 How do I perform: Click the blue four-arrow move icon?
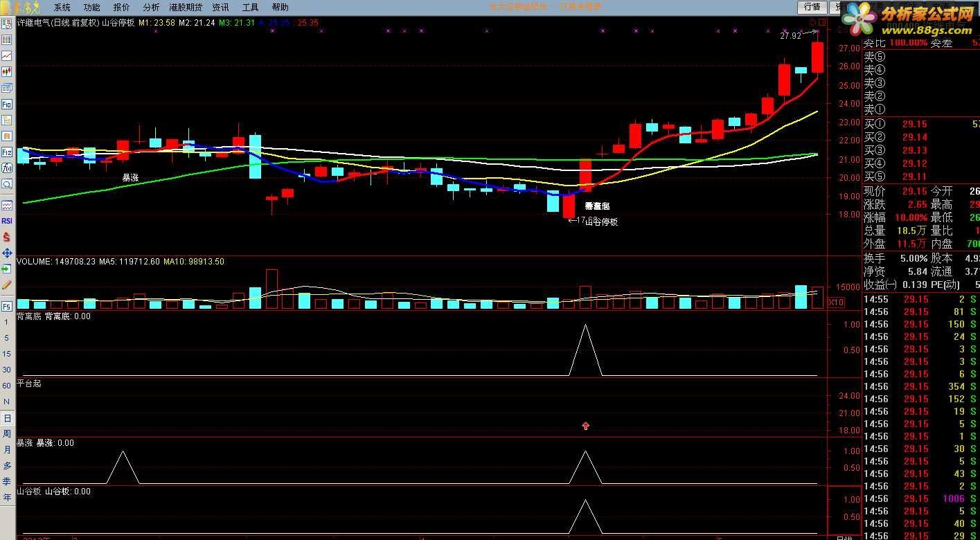tap(7, 253)
